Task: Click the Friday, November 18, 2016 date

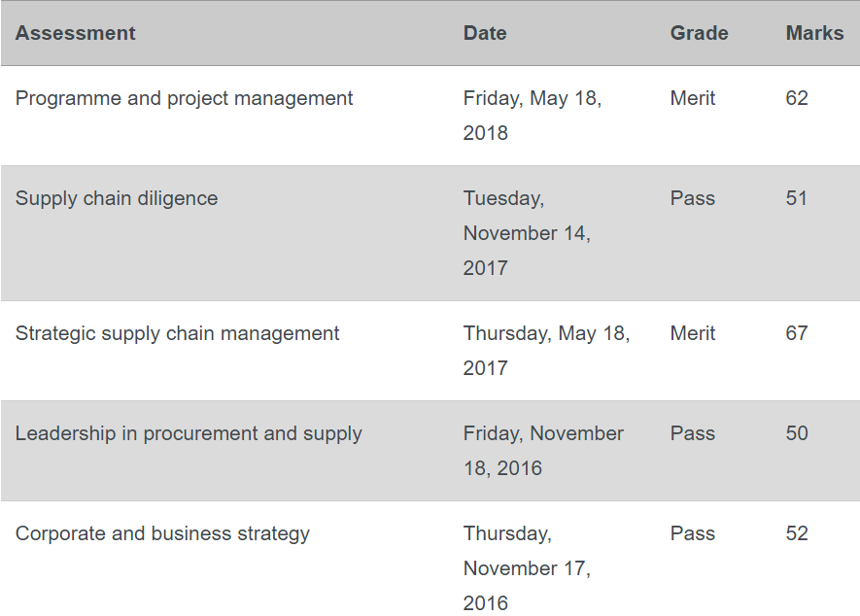Action: point(543,451)
